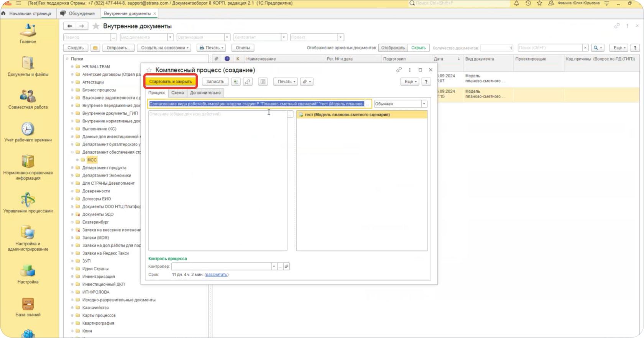Open the Настройка section icon

(x=28, y=274)
